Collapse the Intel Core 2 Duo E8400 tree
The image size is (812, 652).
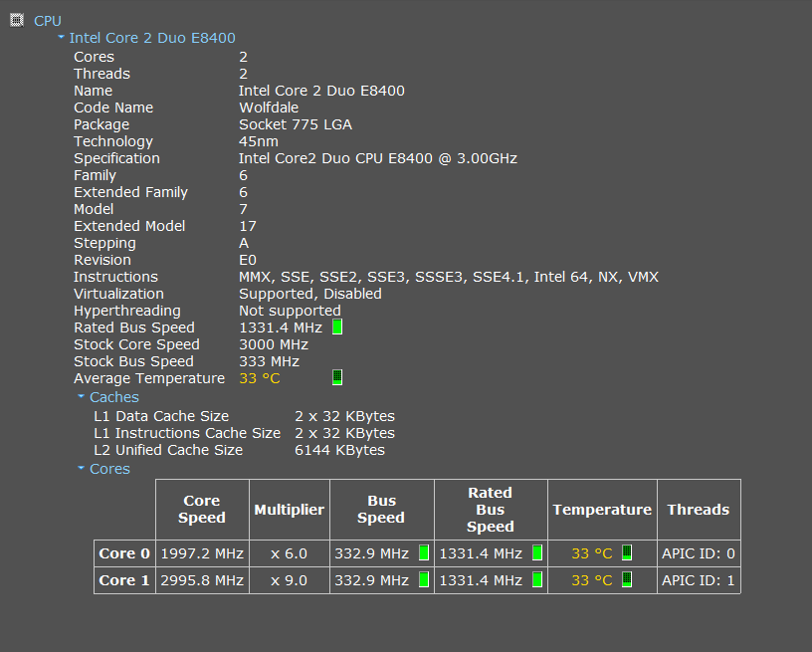tap(61, 37)
